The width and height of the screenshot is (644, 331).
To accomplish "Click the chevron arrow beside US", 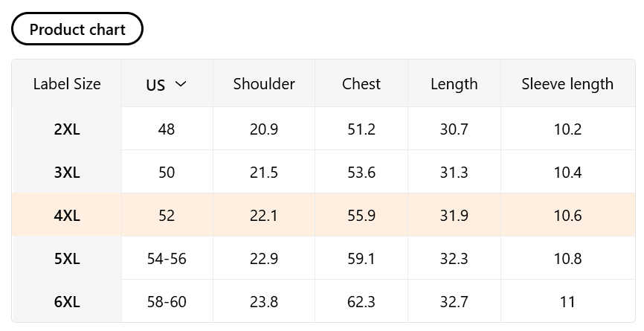I will pos(180,84).
